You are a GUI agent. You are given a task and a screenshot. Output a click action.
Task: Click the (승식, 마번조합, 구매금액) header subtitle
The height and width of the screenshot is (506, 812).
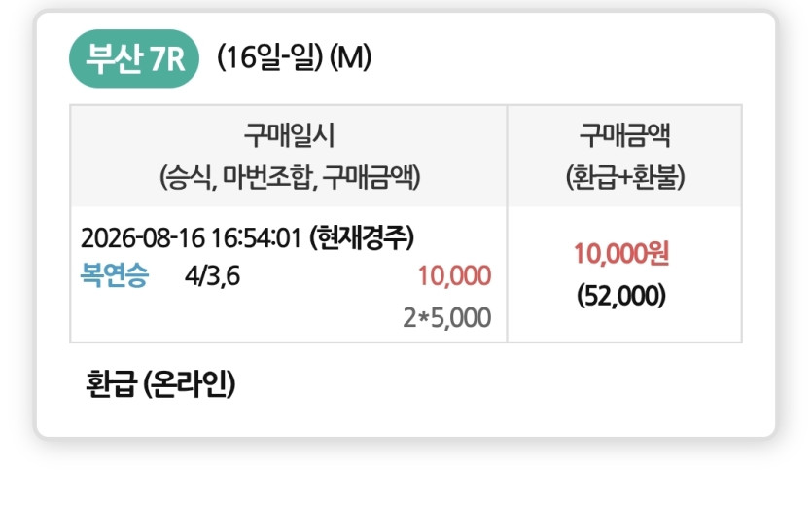[290, 177]
